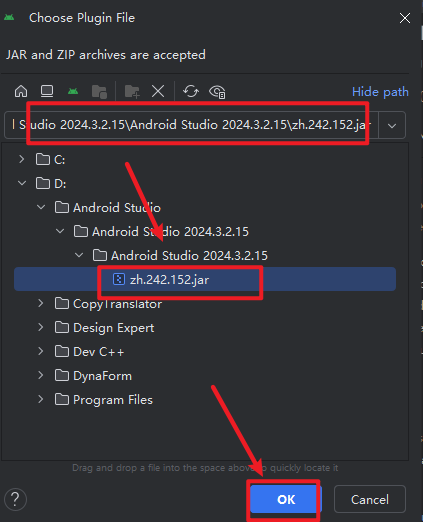This screenshot has width=423, height=522.
Task: Toggle show hidden files eye icon
Action: pyautogui.click(x=217, y=92)
